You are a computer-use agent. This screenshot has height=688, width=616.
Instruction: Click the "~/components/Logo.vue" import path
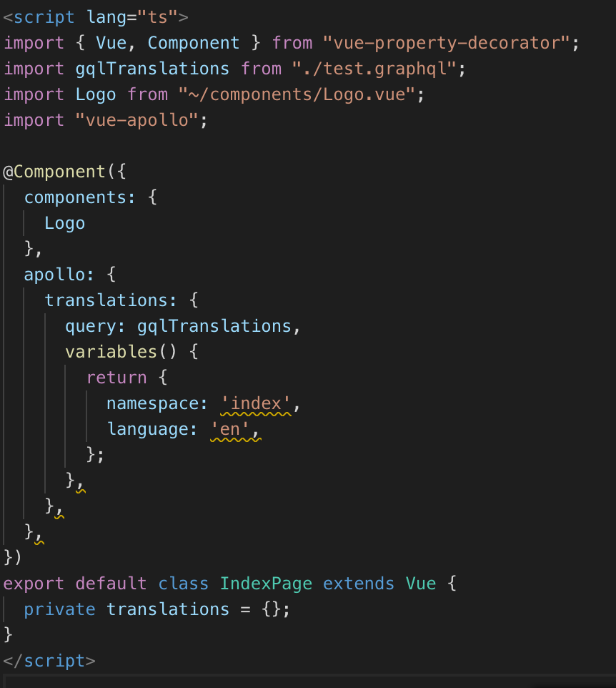pos(297,94)
